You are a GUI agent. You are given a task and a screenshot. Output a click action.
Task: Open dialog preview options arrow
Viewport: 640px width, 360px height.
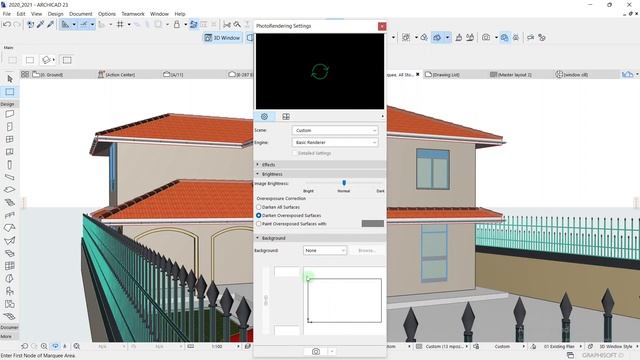click(382, 117)
